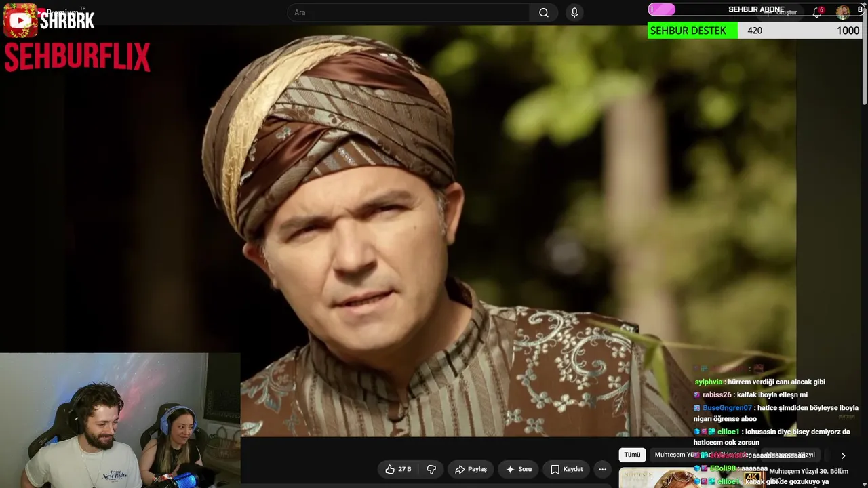Open the account avatar menu
Screen dimensions: 868x488
click(843, 12)
